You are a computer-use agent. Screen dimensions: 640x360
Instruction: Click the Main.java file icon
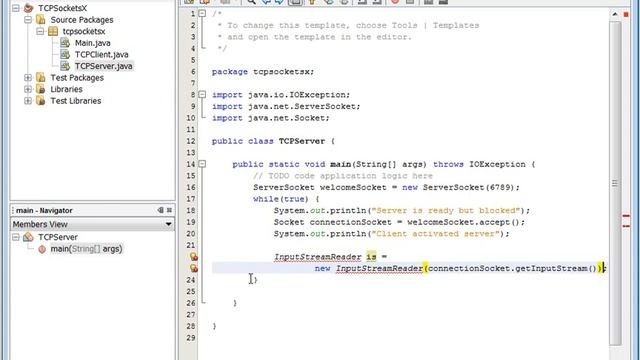pos(65,42)
